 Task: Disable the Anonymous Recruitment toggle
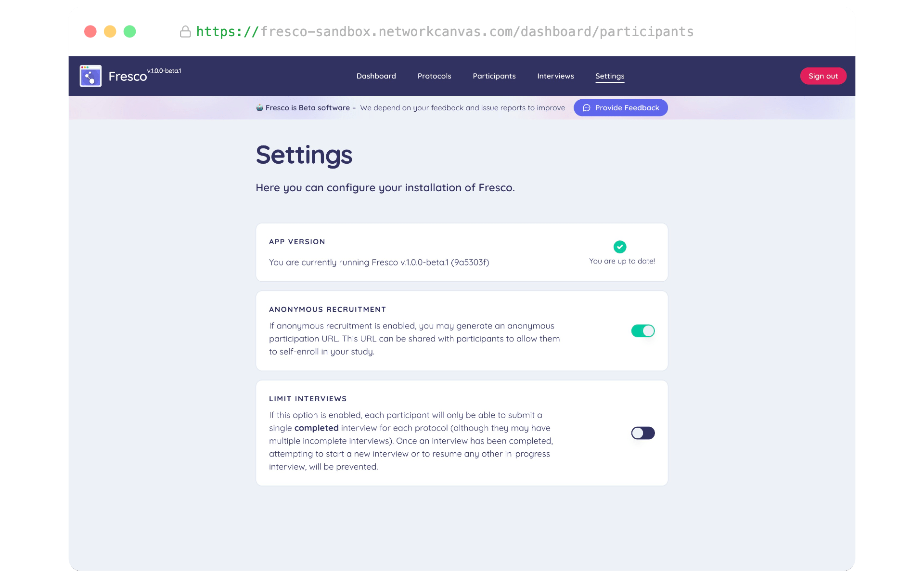[x=643, y=331]
